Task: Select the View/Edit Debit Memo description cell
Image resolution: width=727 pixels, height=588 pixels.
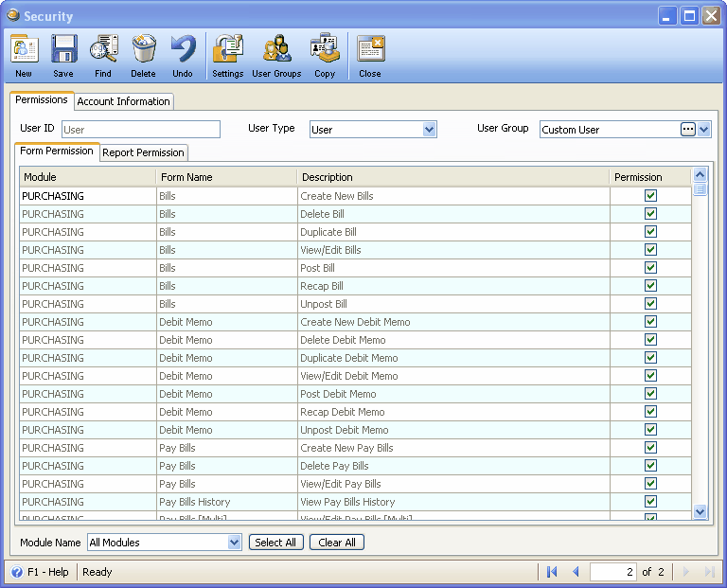Action: point(453,376)
